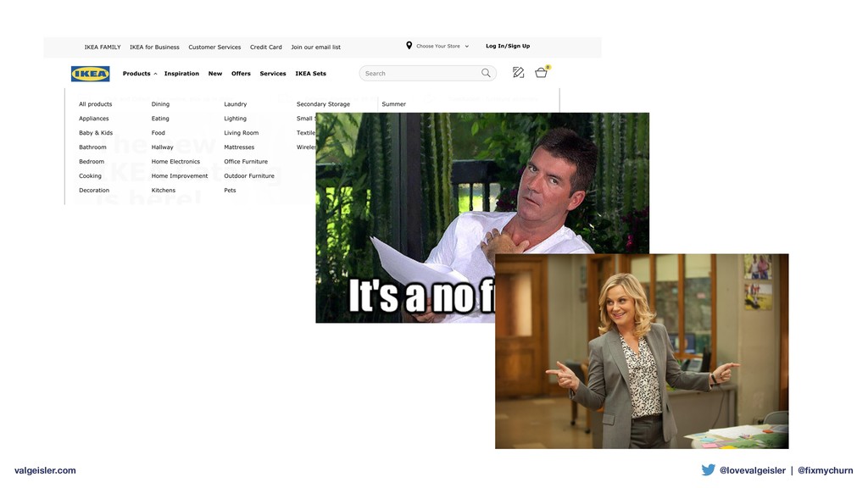Open the shopping list pencil icon
The image size is (868, 488).
coord(518,73)
